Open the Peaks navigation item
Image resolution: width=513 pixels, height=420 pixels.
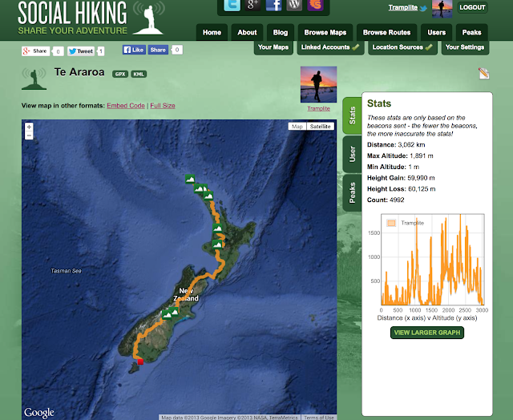[472, 32]
